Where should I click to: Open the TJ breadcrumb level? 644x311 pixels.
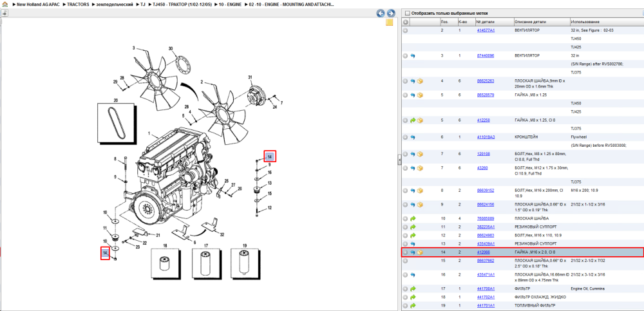142,4
